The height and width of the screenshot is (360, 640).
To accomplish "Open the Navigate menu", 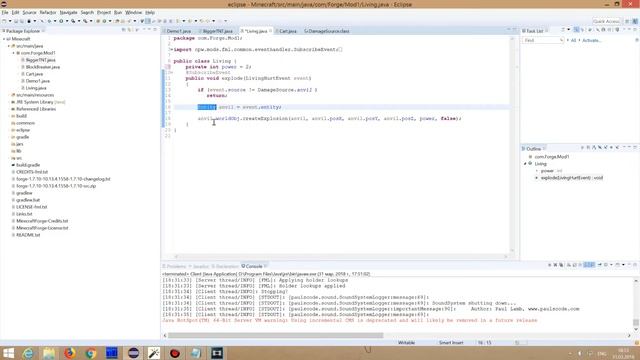I will (x=68, y=13).
